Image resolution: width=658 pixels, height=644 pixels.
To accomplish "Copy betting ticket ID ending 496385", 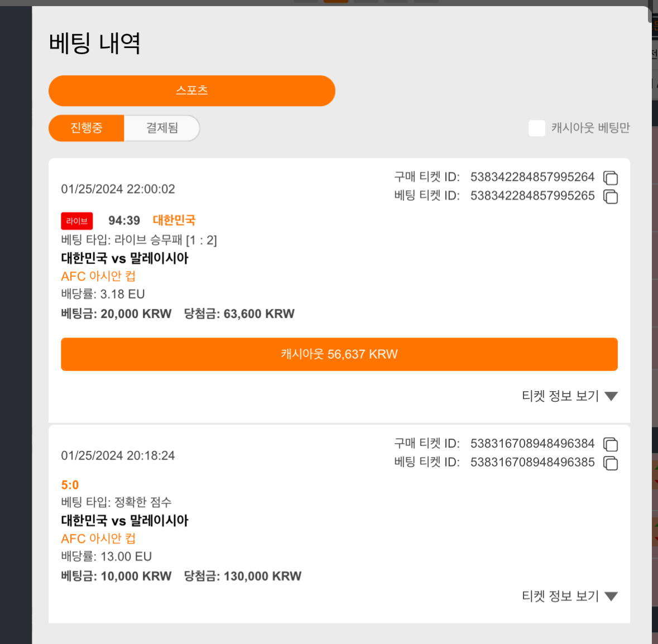I will pyautogui.click(x=610, y=463).
